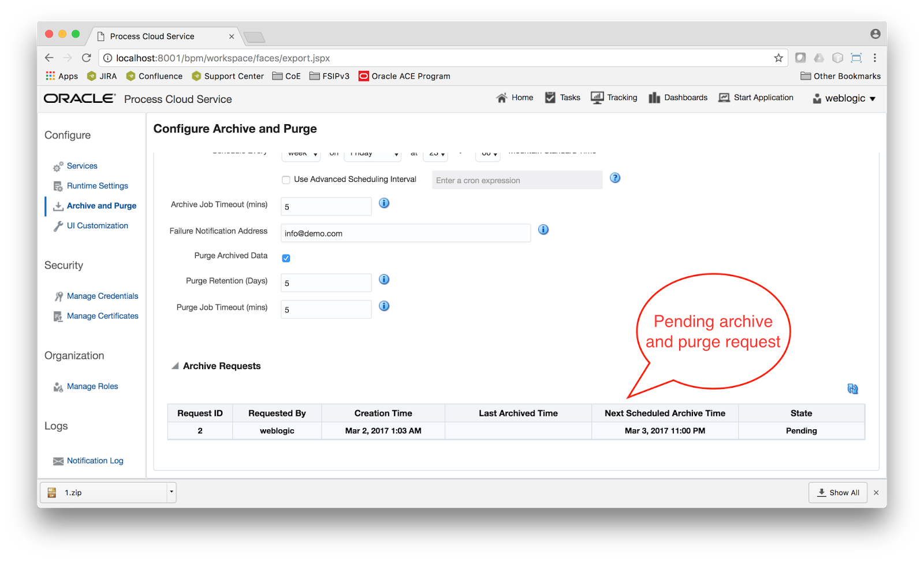The height and width of the screenshot is (561, 924).
Task: Open Tracking from the navigation bar
Action: [x=597, y=98]
